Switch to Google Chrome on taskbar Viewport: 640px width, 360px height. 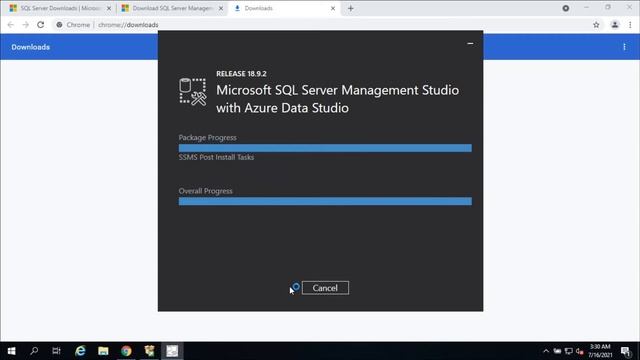(x=126, y=351)
